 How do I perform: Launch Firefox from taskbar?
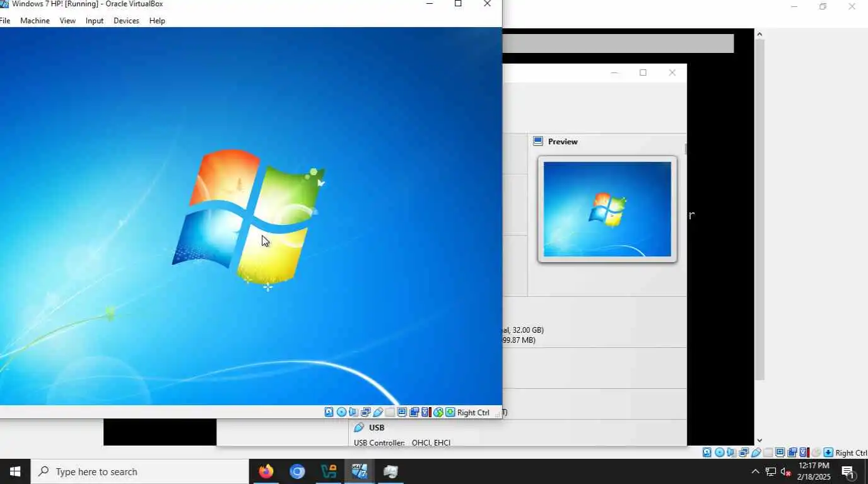tap(266, 471)
